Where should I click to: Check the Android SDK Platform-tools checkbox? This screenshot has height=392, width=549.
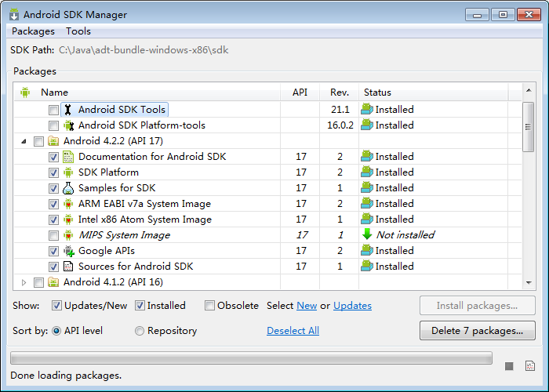53,125
